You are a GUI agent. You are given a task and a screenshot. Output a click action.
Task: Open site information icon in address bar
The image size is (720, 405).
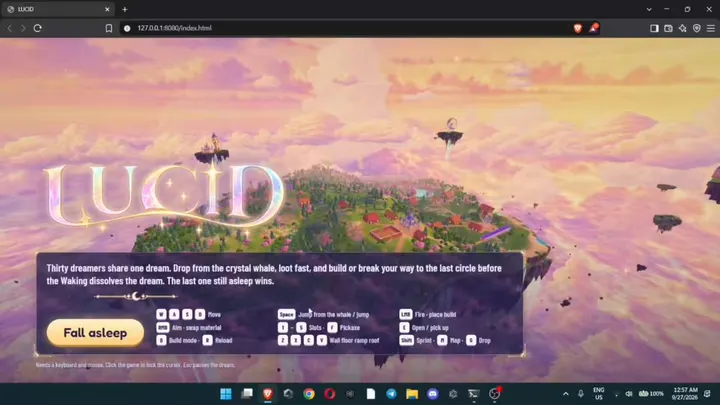[x=127, y=28]
